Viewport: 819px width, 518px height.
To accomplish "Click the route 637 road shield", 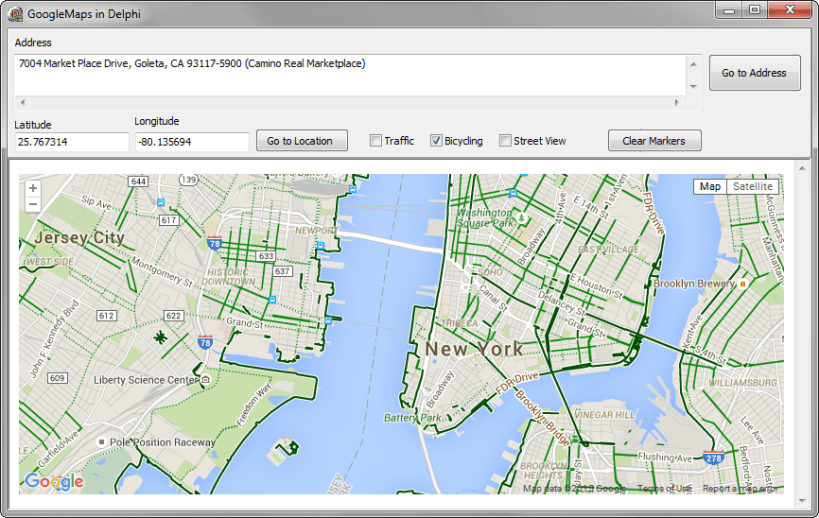I will (x=282, y=271).
